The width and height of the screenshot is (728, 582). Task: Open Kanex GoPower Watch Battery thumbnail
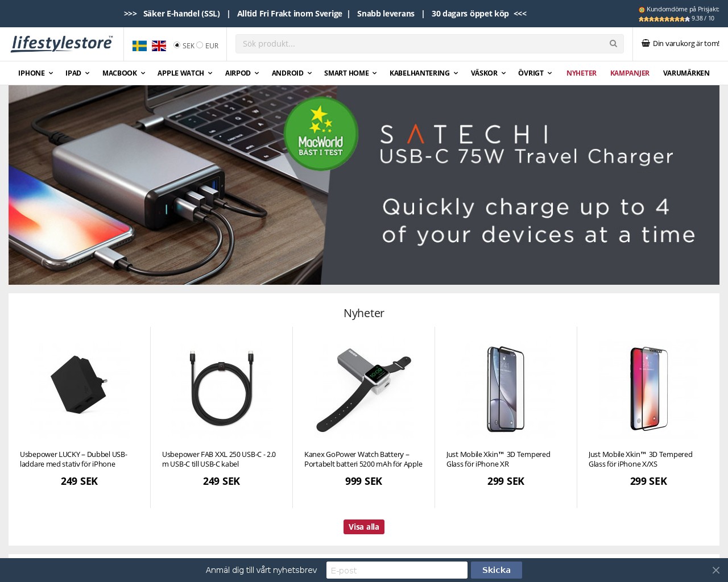(x=364, y=389)
